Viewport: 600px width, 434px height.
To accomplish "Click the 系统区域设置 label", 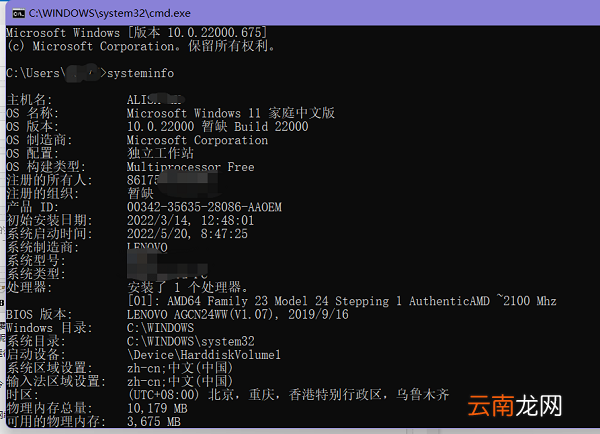I will click(49, 368).
